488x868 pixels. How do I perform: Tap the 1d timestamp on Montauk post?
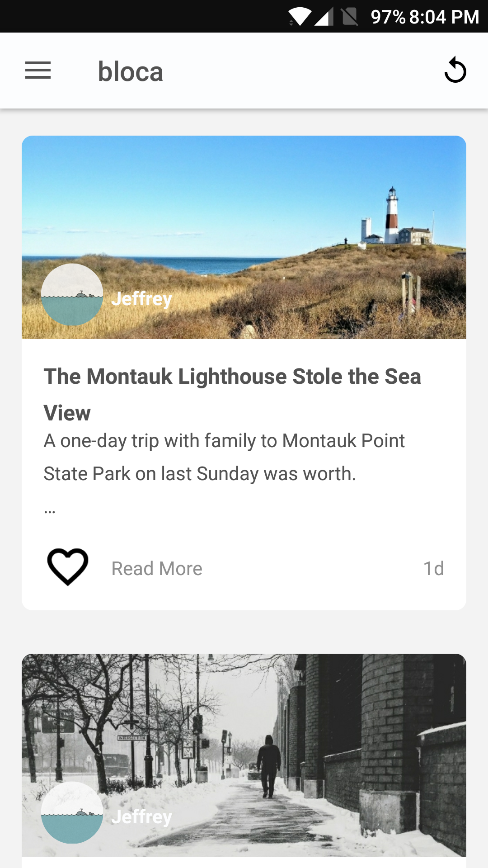433,568
